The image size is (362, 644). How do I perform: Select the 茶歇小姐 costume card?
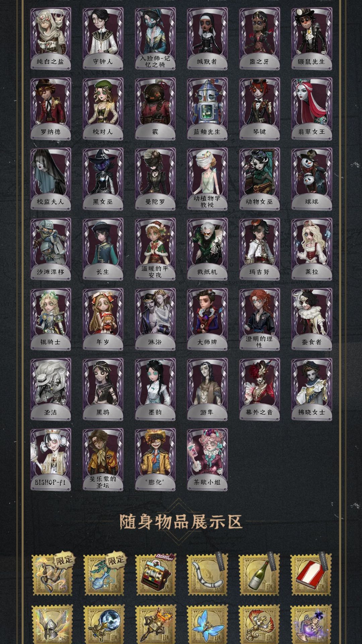[207, 459]
